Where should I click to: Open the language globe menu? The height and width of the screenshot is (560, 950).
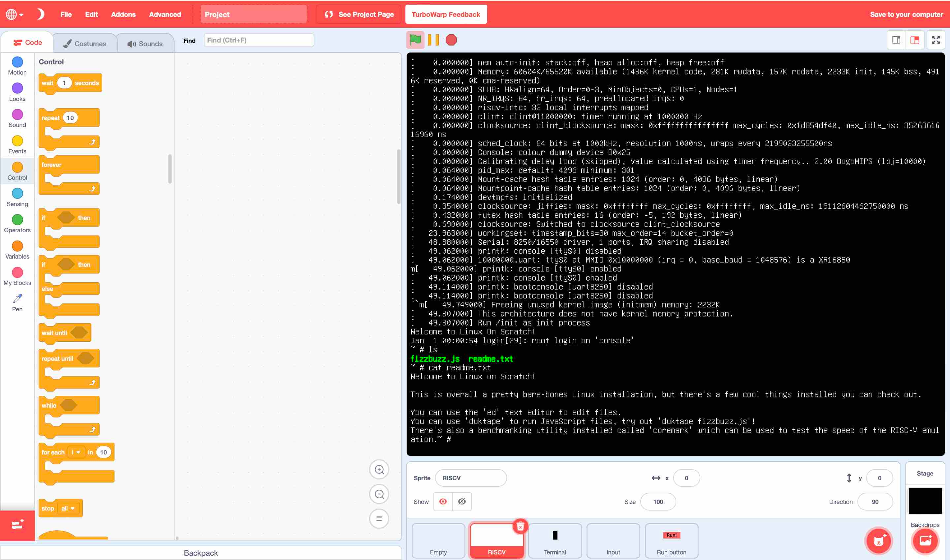tap(15, 14)
